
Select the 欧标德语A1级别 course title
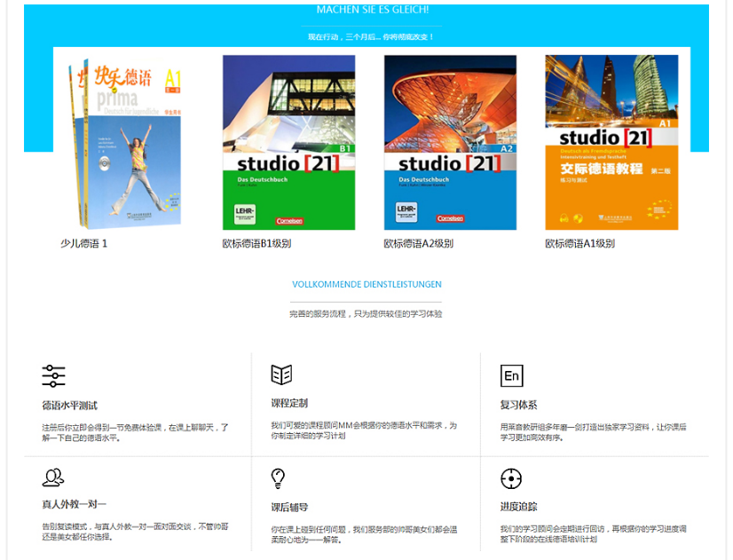[x=579, y=243]
